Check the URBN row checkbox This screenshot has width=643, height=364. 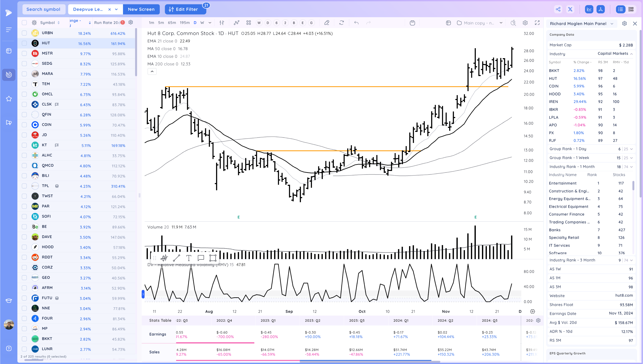coord(24,33)
